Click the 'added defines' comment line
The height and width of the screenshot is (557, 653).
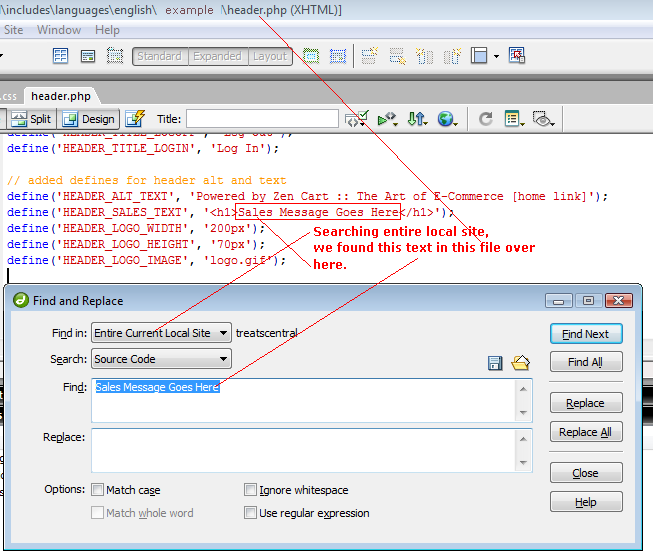click(x=147, y=180)
